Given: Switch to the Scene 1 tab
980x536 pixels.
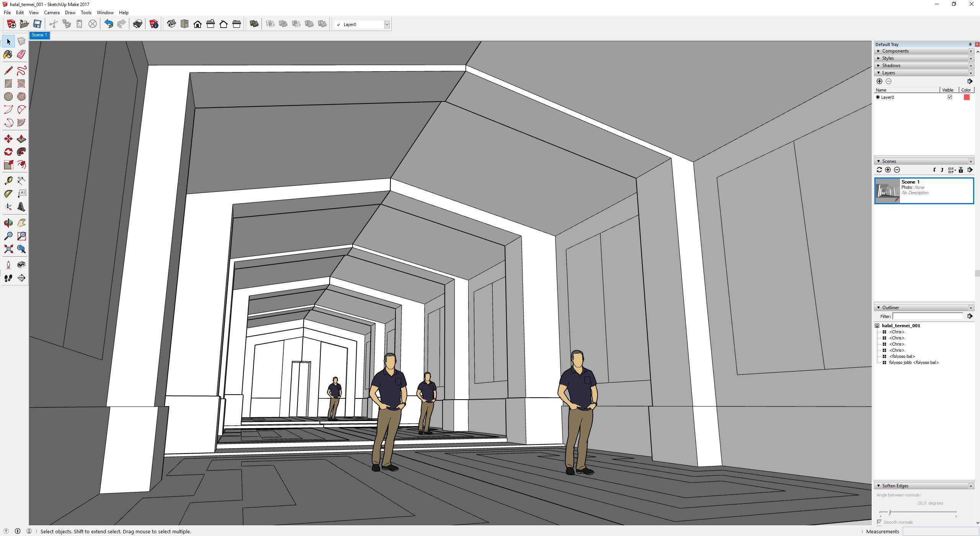Looking at the screenshot, I should point(39,35).
